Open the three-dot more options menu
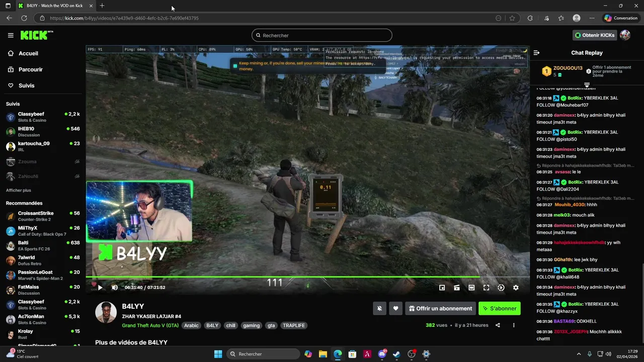 [514, 325]
